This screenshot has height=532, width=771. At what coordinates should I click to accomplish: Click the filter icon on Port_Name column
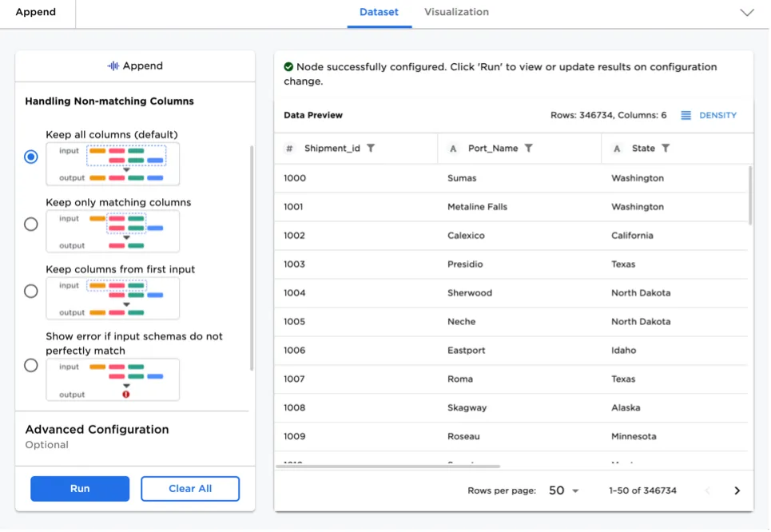tap(529, 149)
